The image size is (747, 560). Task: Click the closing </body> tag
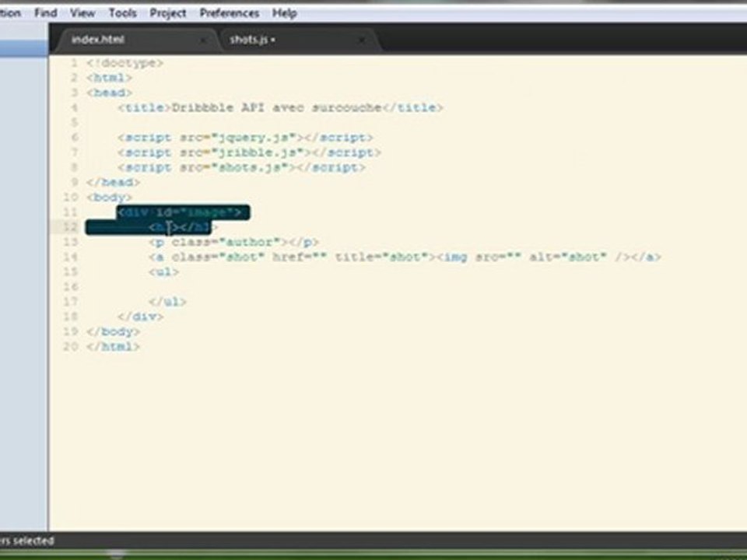pos(113,331)
